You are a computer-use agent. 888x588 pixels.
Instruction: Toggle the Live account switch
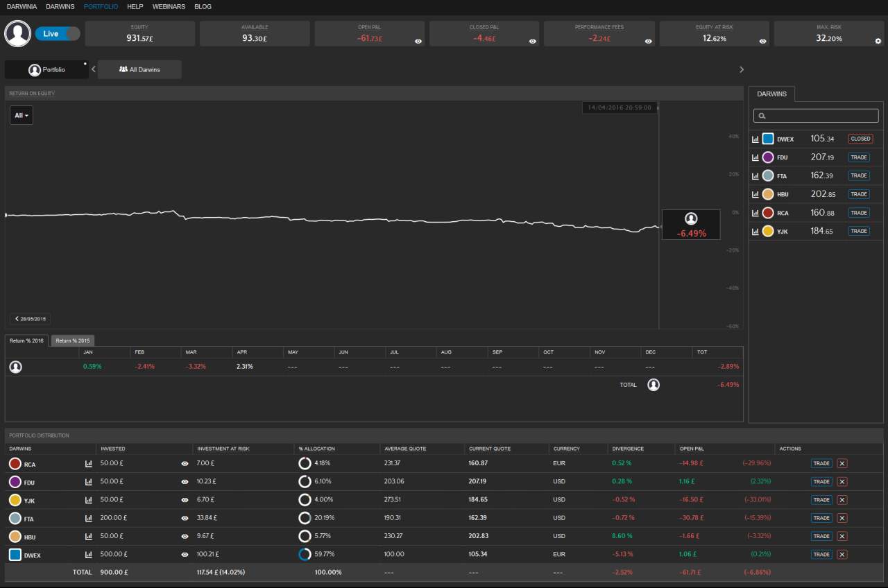(x=58, y=33)
